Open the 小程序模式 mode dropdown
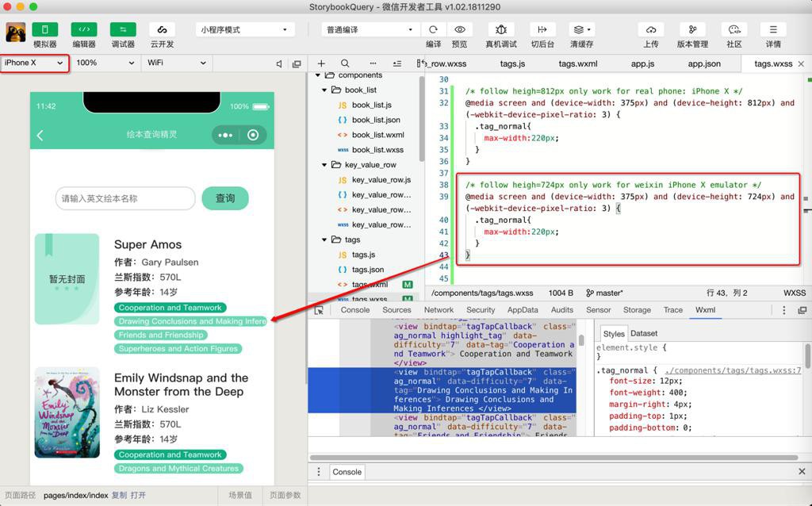812x506 pixels. point(244,29)
